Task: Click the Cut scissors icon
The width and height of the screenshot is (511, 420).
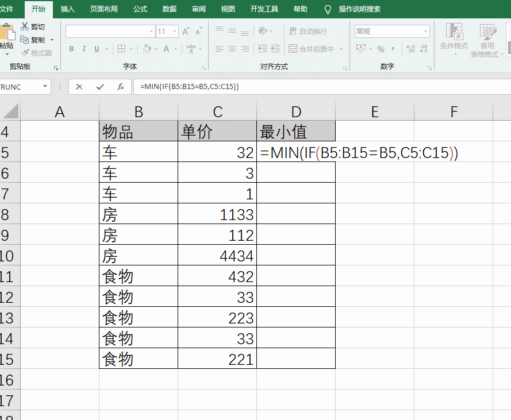Action: pos(25,26)
